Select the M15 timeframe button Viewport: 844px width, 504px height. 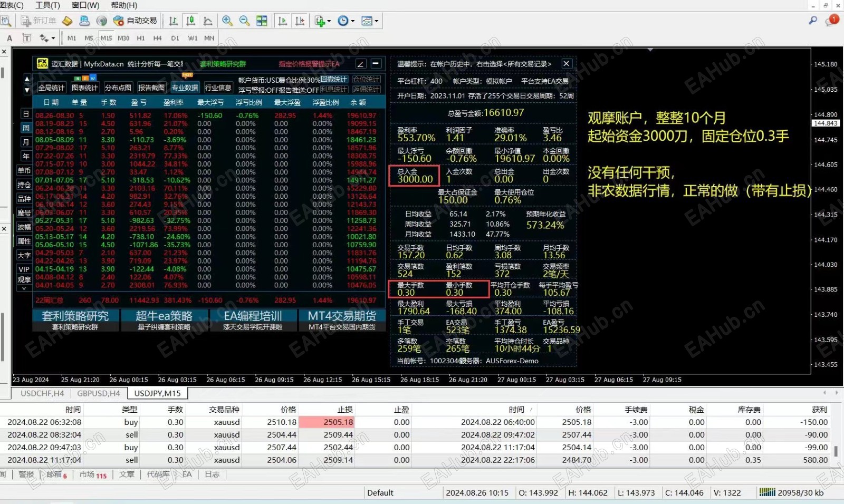(107, 38)
